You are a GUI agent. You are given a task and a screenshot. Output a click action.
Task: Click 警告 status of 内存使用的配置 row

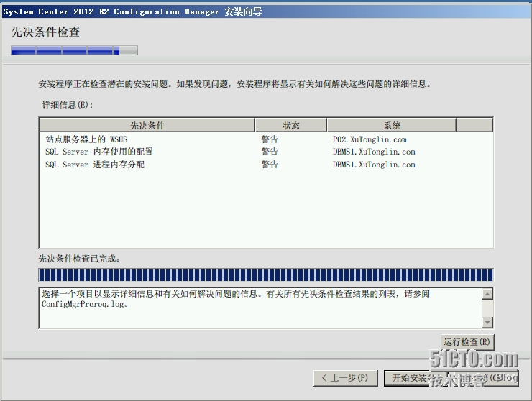tap(270, 152)
